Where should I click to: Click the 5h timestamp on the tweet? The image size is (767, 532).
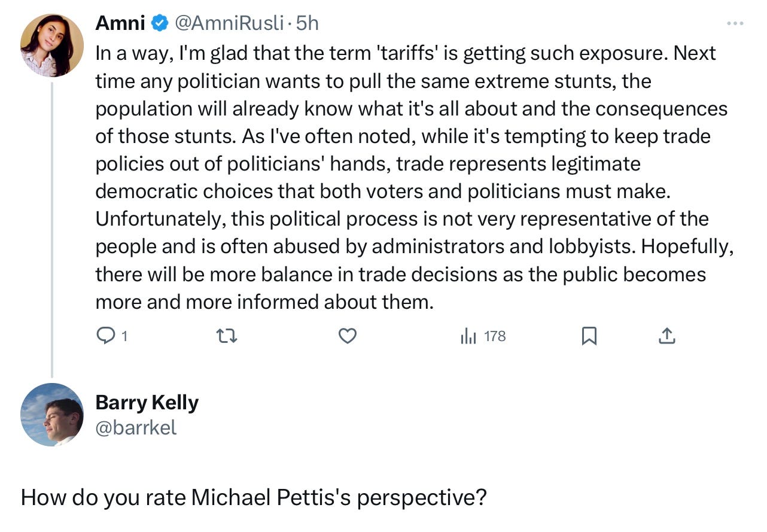pyautogui.click(x=308, y=23)
